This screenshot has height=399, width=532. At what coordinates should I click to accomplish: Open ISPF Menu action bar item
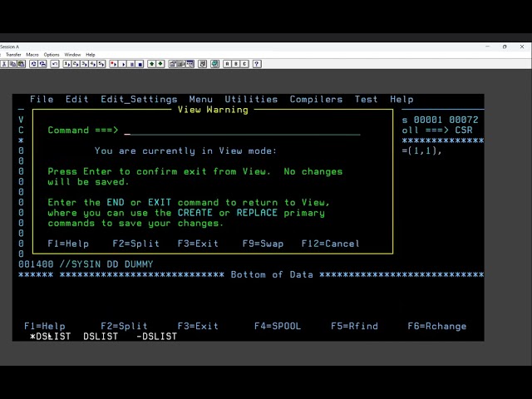tap(201, 100)
